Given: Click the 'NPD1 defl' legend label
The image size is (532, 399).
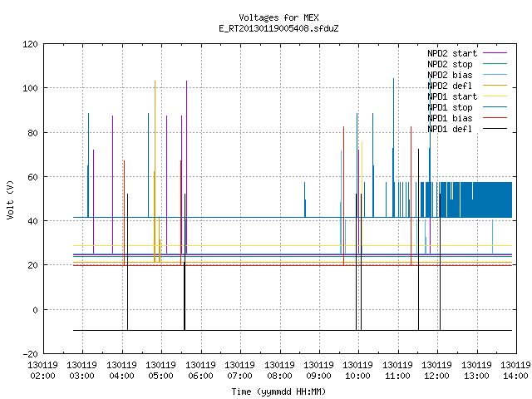Looking at the screenshot, I should pyautogui.click(x=450, y=129).
